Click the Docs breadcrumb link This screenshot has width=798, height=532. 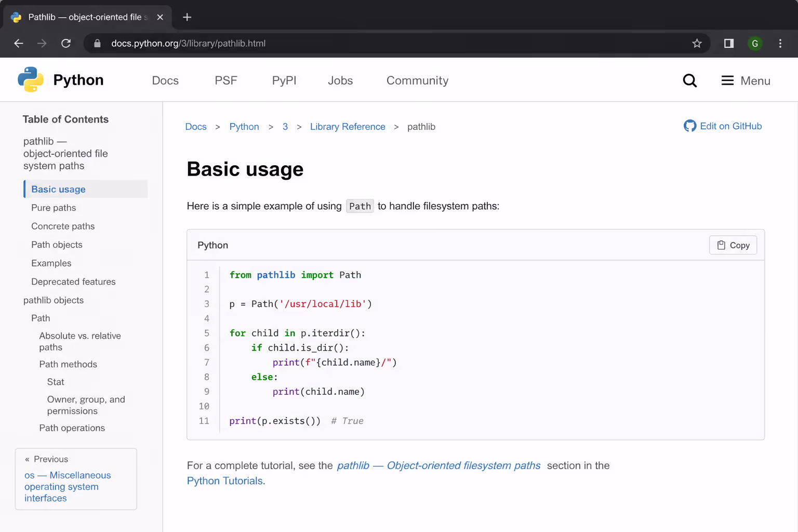pos(196,127)
